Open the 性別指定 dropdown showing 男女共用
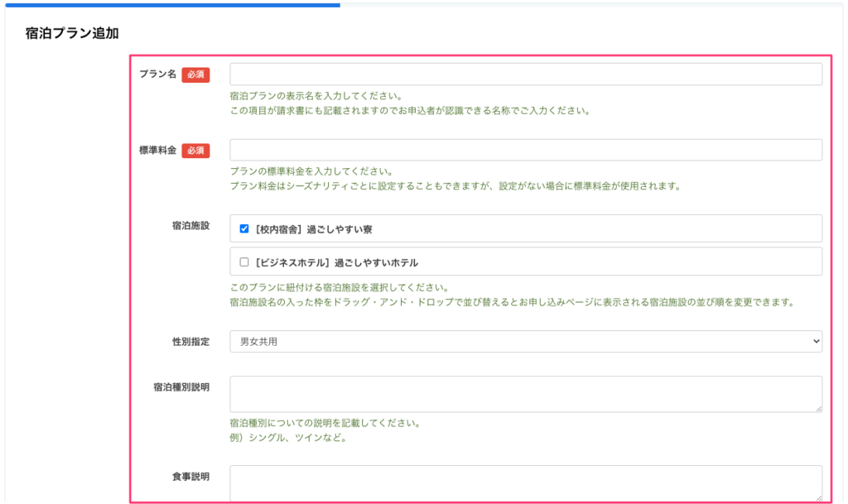 (525, 341)
